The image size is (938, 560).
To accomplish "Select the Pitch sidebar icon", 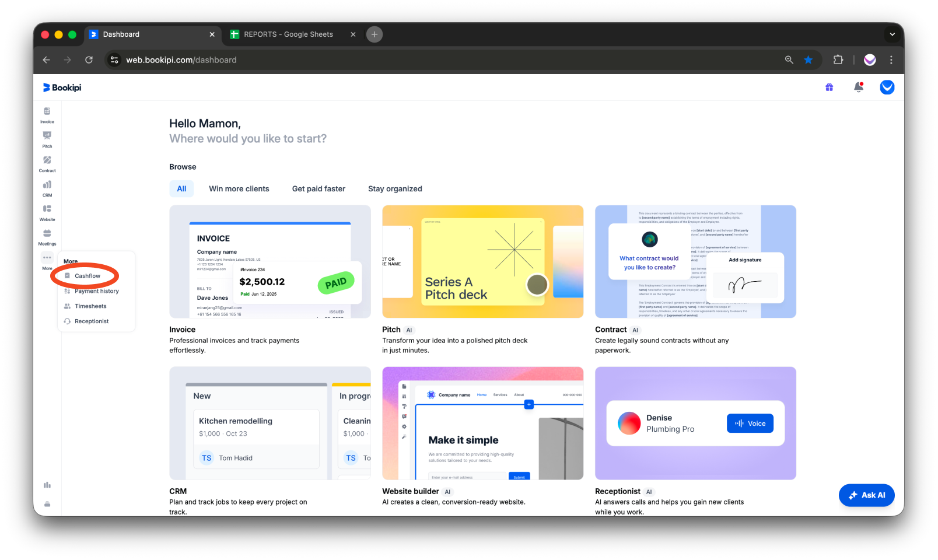I will click(x=47, y=139).
